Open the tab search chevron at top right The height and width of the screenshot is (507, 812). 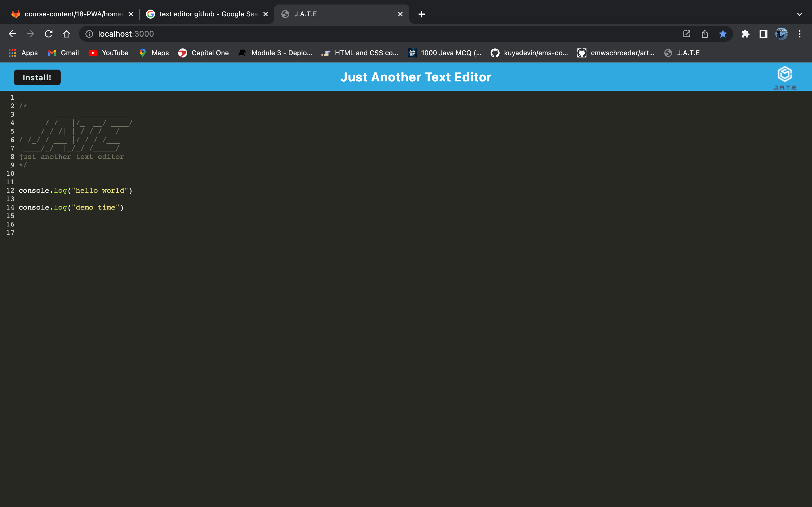(799, 14)
